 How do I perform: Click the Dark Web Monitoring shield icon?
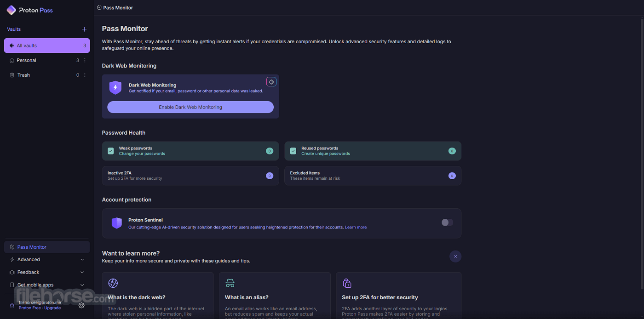(115, 88)
